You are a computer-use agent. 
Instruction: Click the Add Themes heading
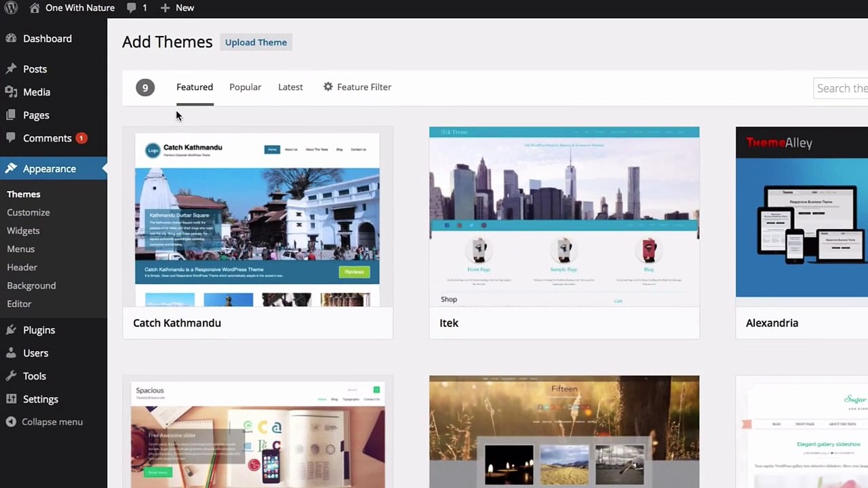[x=167, y=42]
